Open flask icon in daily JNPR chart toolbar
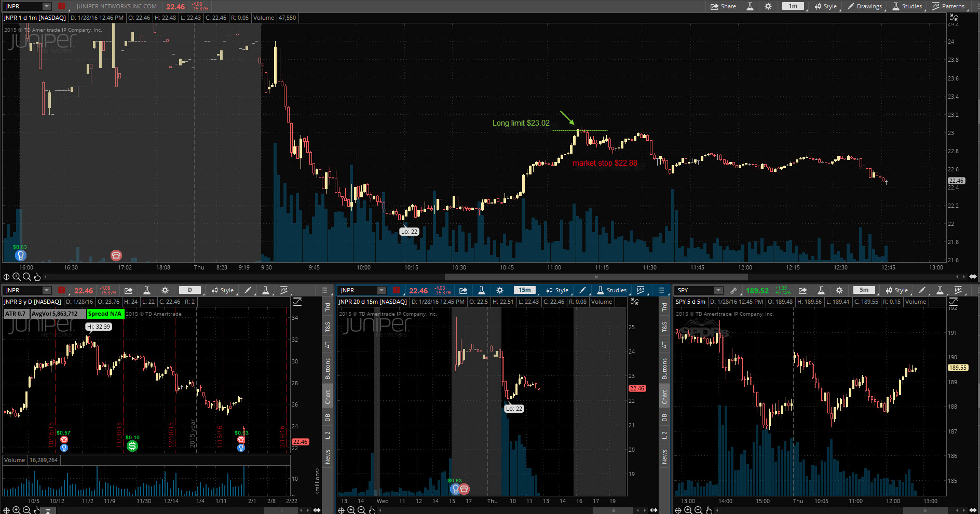 point(147,290)
